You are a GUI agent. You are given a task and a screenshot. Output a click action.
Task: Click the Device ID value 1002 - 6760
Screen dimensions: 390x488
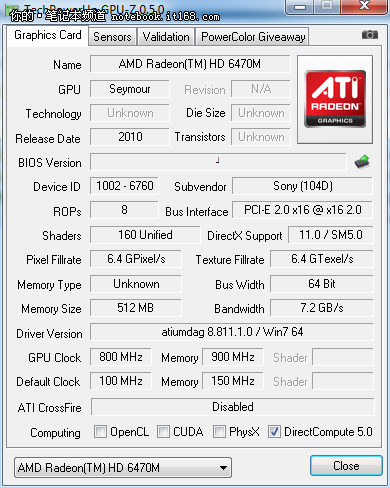[124, 186]
